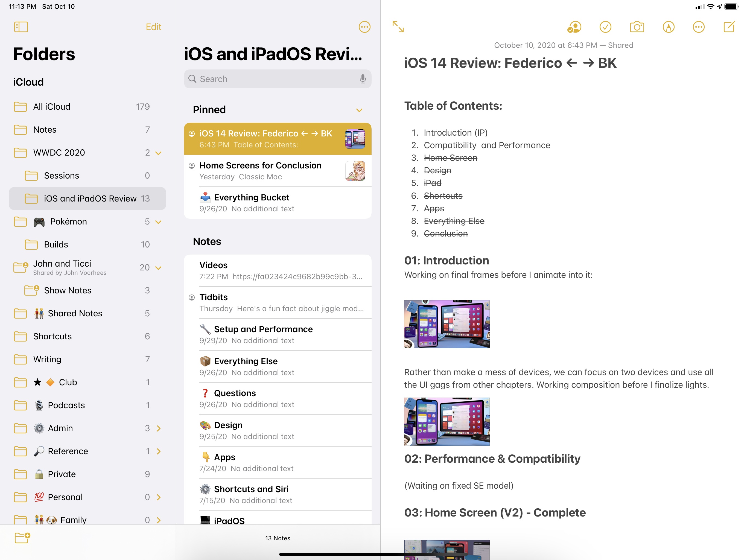This screenshot has height=560, width=747.
Task: Open the image thumbnail under 01: Introduction
Action: coord(447,324)
